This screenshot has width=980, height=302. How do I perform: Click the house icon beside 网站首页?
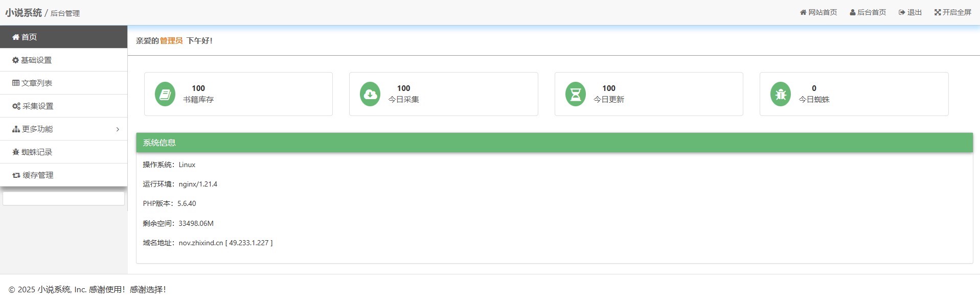point(803,12)
